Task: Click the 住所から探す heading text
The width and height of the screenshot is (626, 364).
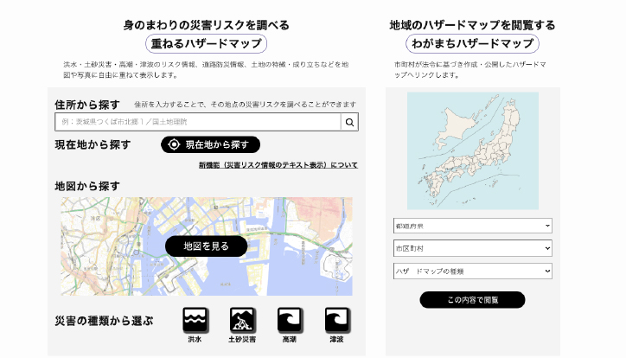Action: (87, 105)
